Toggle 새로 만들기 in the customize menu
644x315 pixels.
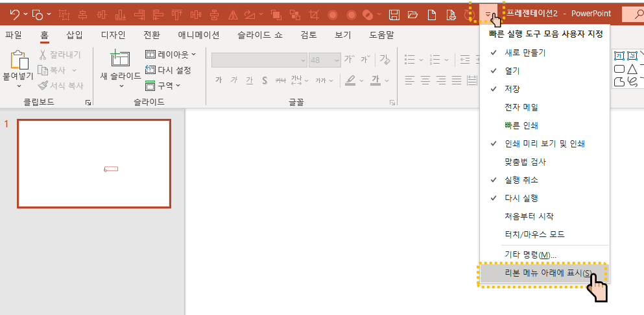point(545,53)
